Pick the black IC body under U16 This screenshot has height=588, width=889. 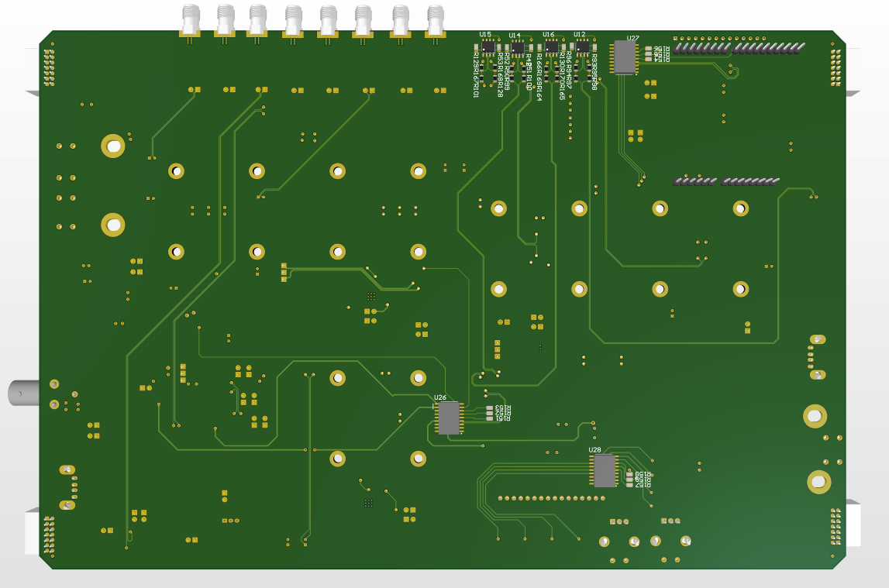551,47
